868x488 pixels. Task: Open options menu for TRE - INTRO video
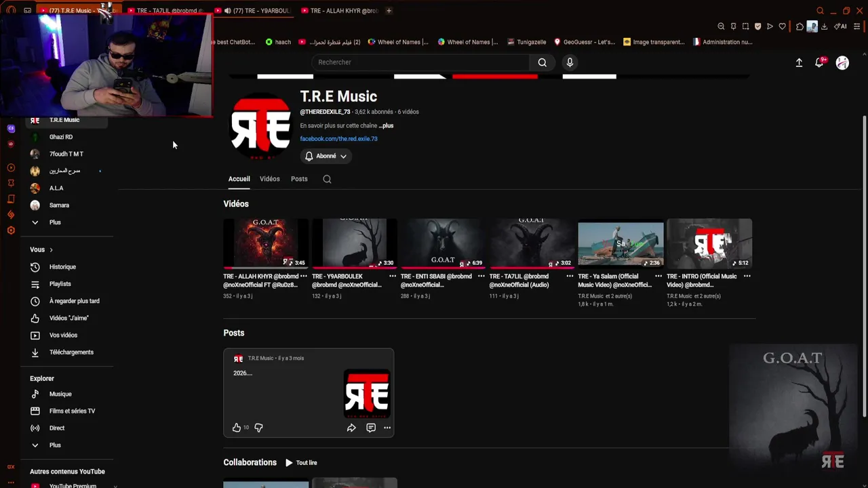(747, 277)
